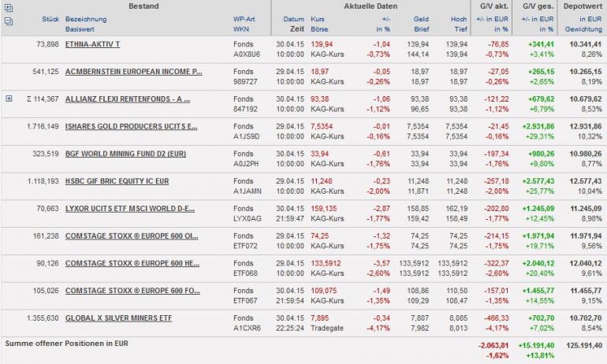This screenshot has width=607, height=364.
Task: Sort by Basiswert column header
Action: [82, 28]
